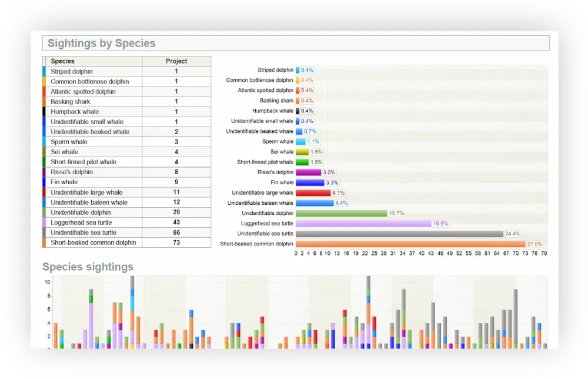The width and height of the screenshot is (588, 379).
Task: Click the 15.9% bar label
Action: tap(440, 224)
